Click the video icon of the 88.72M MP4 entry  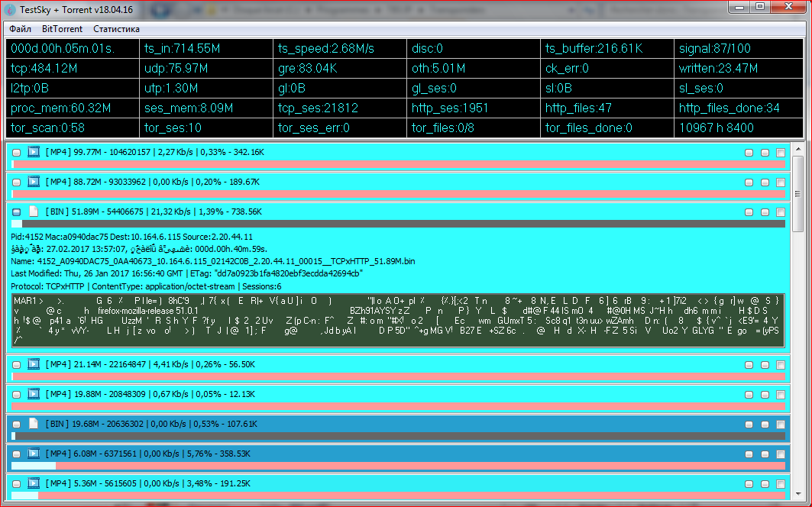(34, 182)
